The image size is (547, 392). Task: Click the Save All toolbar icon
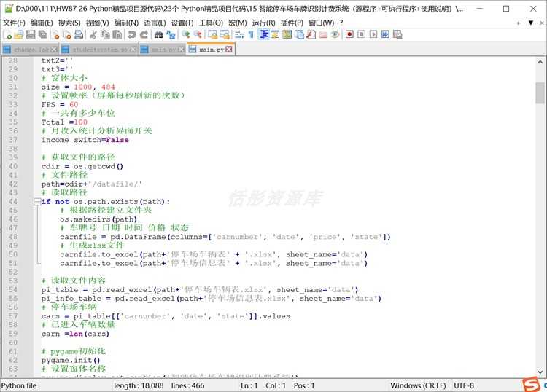42,34
